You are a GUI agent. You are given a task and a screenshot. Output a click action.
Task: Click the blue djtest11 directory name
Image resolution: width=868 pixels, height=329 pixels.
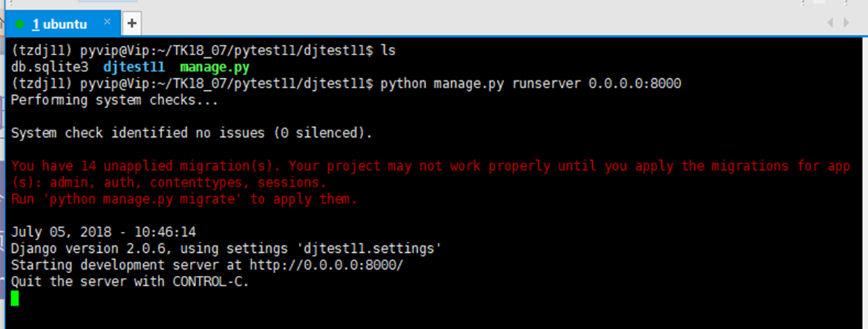tap(134, 67)
